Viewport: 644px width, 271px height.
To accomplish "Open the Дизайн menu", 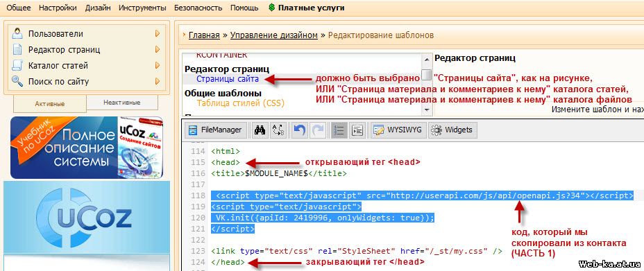I will pyautogui.click(x=98, y=8).
